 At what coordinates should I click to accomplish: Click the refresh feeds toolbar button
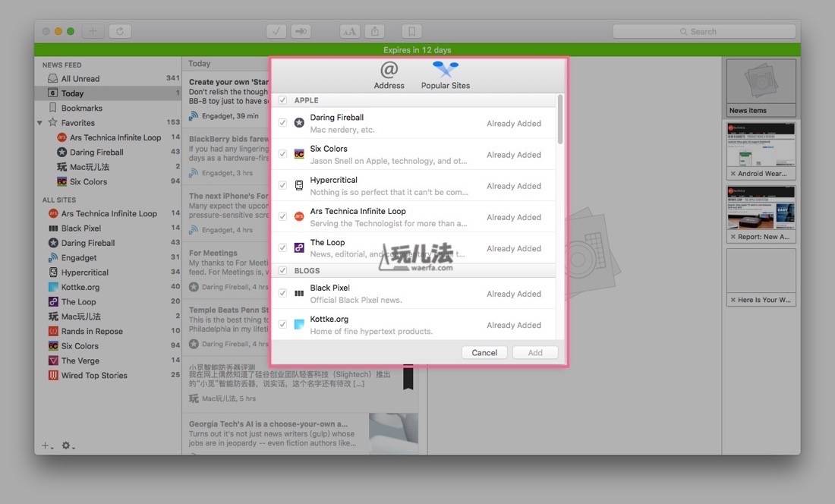[121, 31]
